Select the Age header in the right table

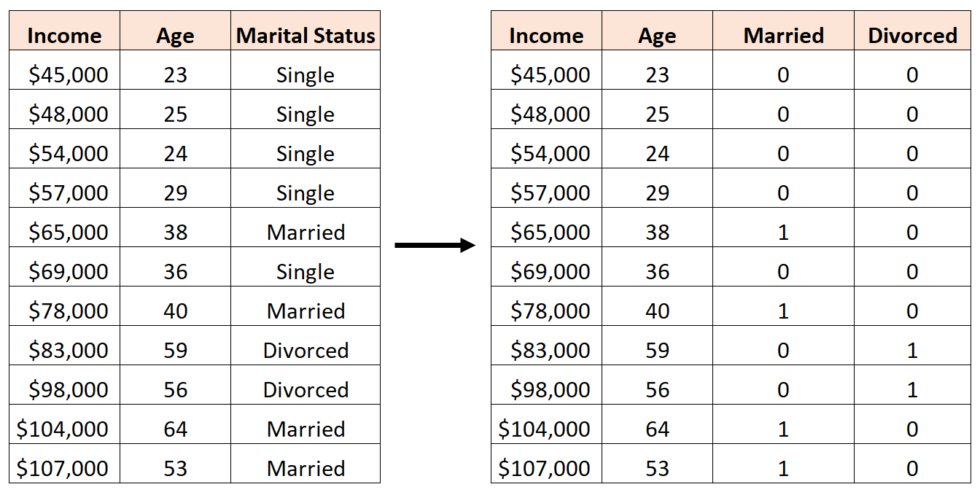[657, 36]
